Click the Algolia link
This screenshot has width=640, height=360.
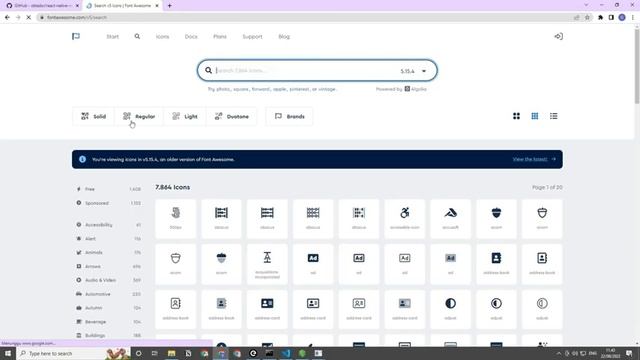(416, 89)
